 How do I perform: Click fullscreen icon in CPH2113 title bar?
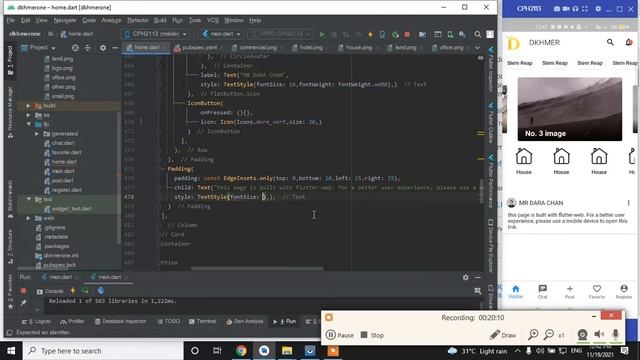pyautogui.click(x=585, y=9)
